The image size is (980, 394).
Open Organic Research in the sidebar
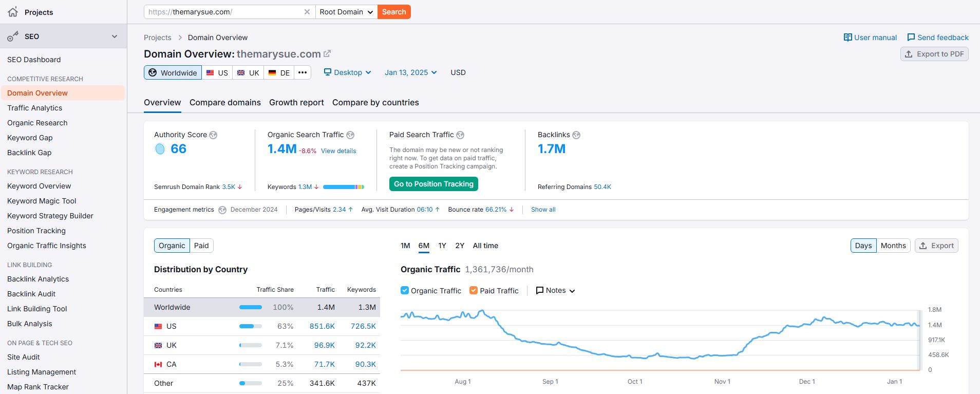coord(37,123)
